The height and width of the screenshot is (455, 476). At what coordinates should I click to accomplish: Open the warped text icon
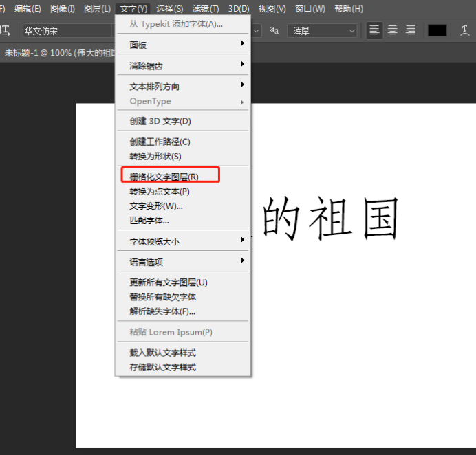tap(464, 31)
